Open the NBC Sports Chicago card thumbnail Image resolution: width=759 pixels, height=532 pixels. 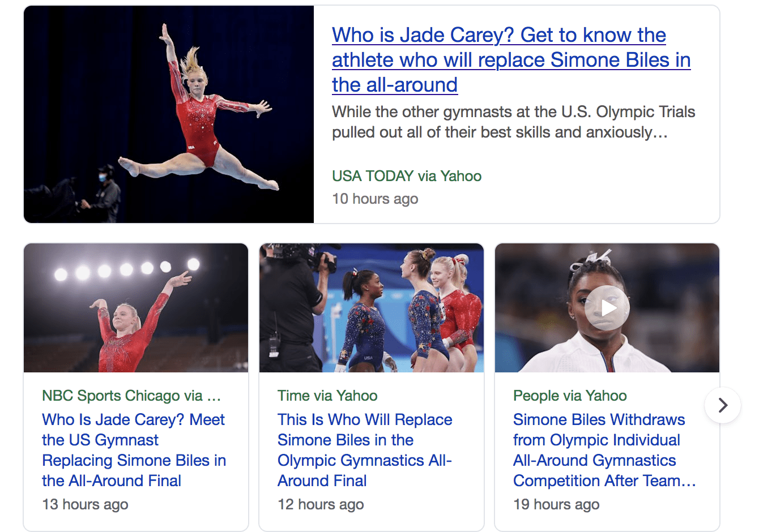[x=136, y=308]
